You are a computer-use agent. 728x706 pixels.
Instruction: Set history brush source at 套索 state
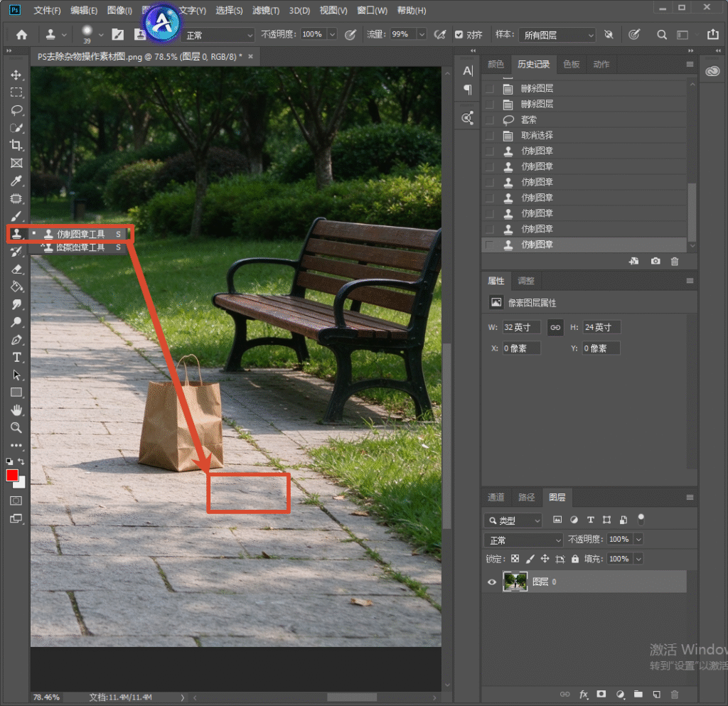tap(489, 119)
